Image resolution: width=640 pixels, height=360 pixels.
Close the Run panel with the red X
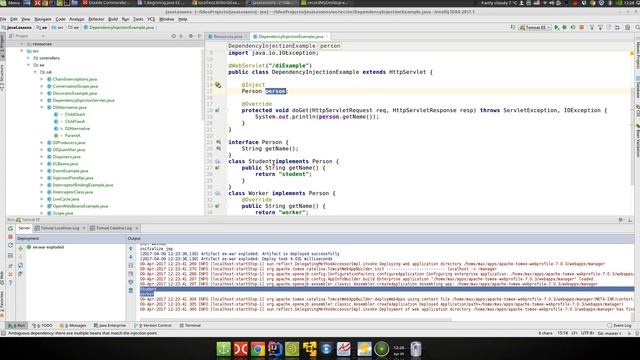click(x=11, y=274)
